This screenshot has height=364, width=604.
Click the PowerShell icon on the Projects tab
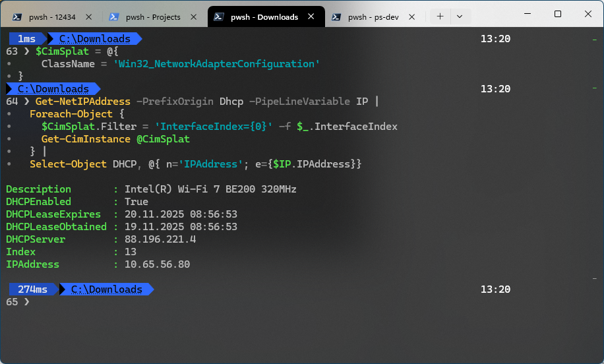[114, 17]
